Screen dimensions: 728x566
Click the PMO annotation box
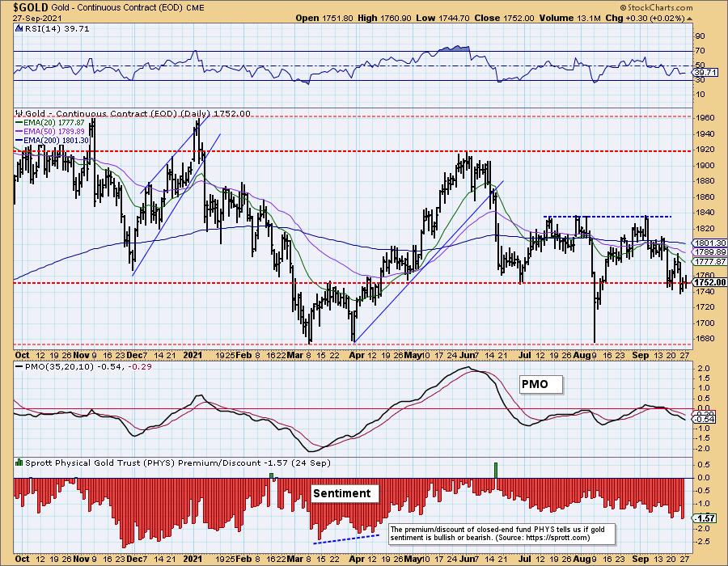pyautogui.click(x=540, y=384)
